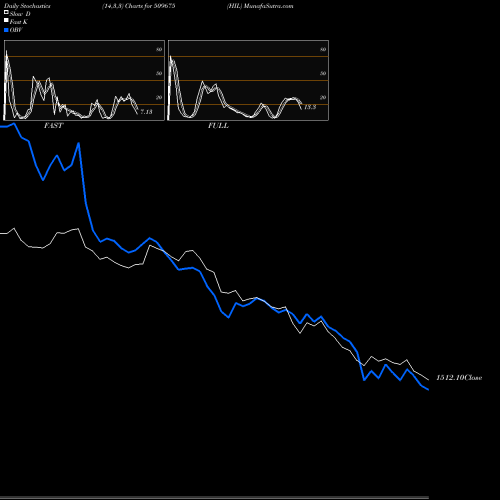
Task: Click the '1512.10Close' price label
Action: [x=459, y=378]
